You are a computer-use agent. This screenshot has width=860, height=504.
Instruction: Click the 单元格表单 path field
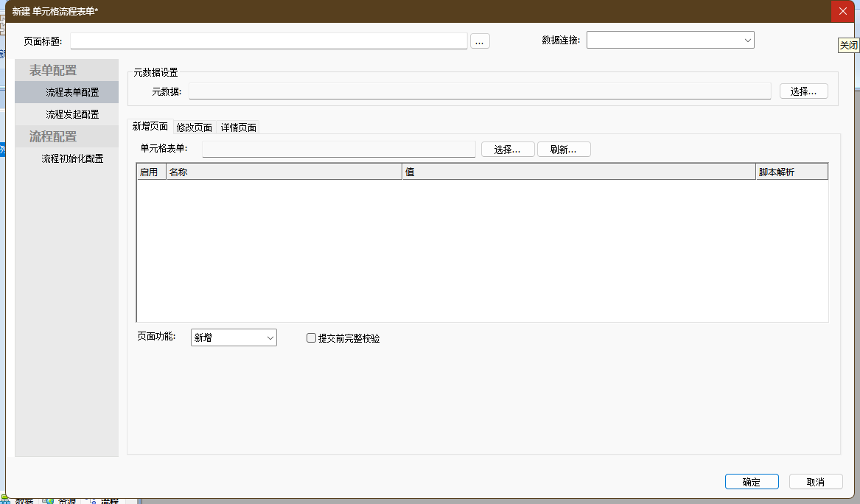[339, 150]
